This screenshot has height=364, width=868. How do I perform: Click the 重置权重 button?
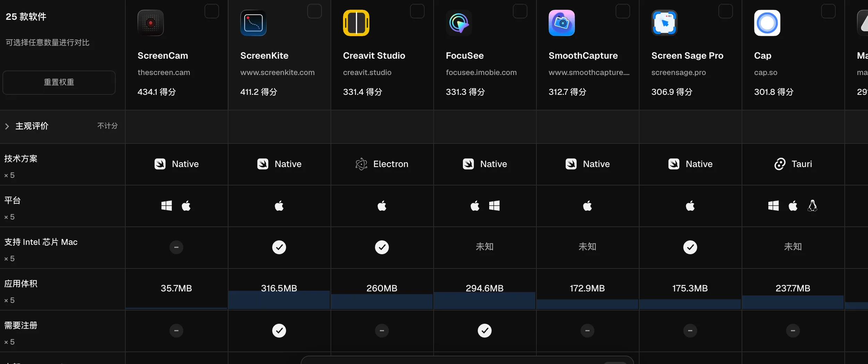[59, 82]
